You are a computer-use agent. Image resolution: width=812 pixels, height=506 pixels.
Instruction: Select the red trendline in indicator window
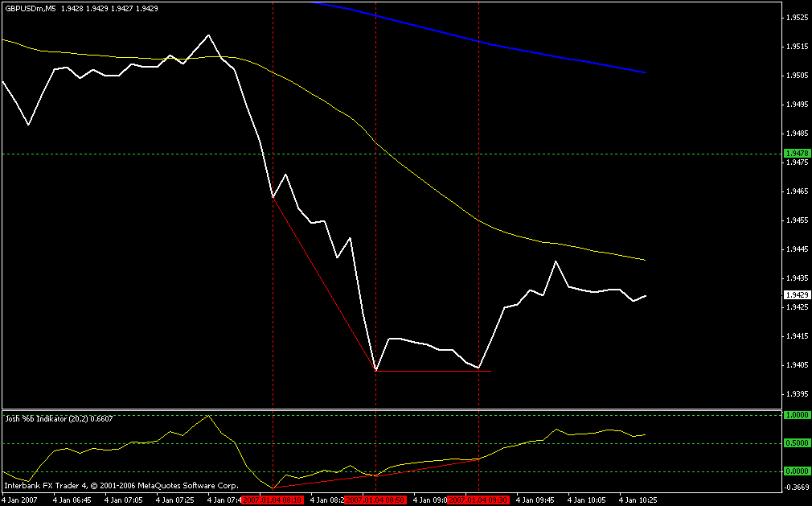375,474
